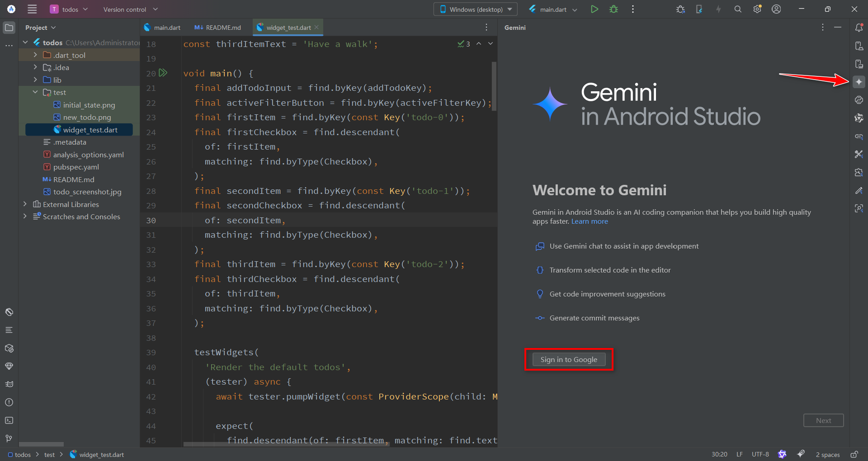Viewport: 868px width, 461px height.
Task: Click the Search Everywhere magnifier icon
Action: click(x=738, y=9)
